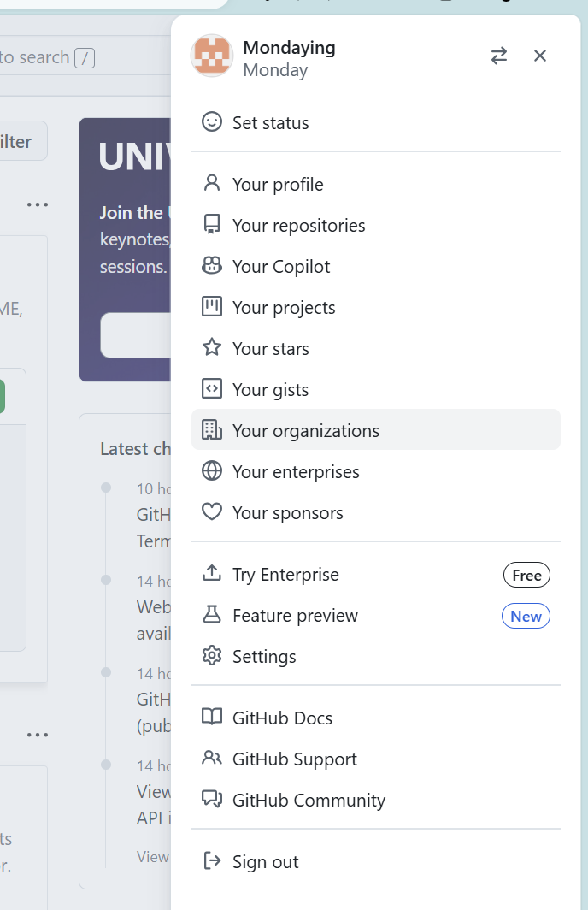This screenshot has height=910, width=588.
Task: Visit the GitHub Community link
Action: pyautogui.click(x=309, y=801)
